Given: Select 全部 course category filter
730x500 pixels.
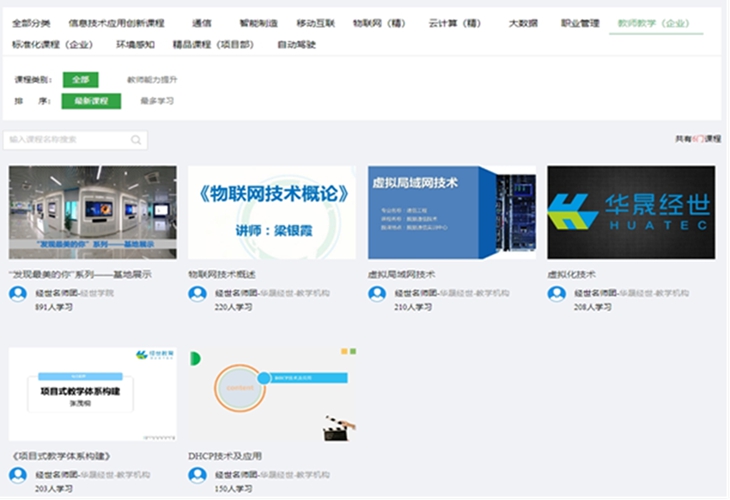Looking at the screenshot, I should (x=80, y=79).
